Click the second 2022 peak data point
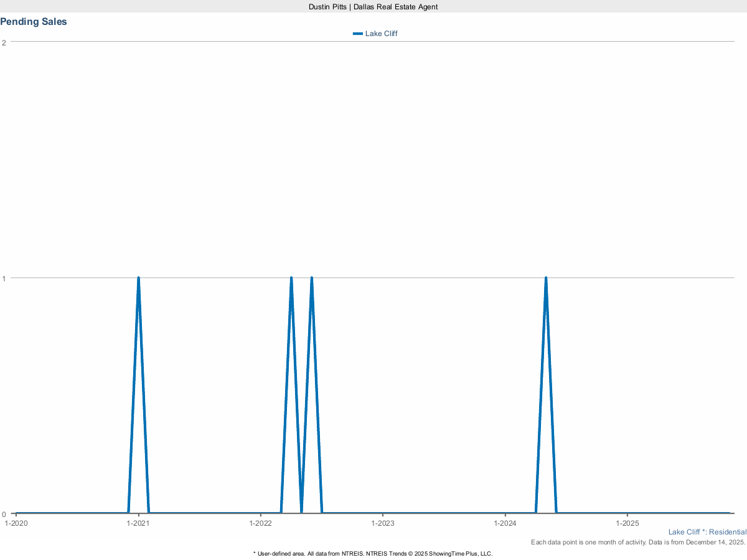This screenshot has width=747, height=560. pyautogui.click(x=311, y=278)
